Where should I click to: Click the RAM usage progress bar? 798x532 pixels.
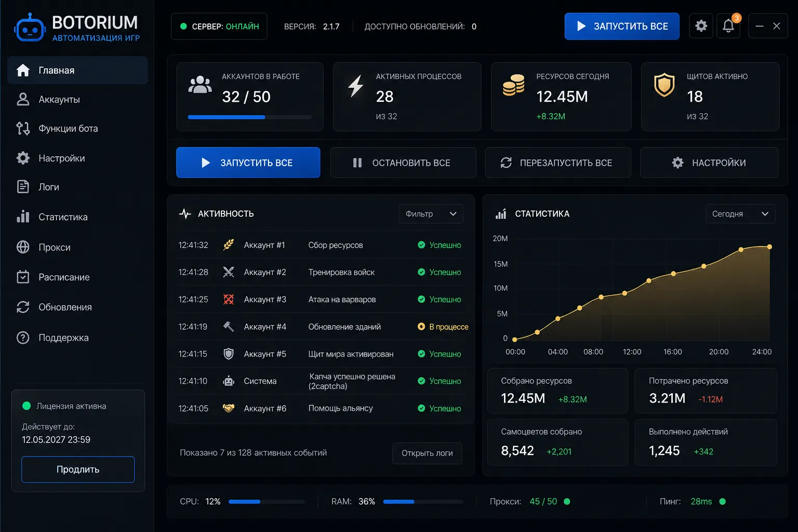point(423,501)
